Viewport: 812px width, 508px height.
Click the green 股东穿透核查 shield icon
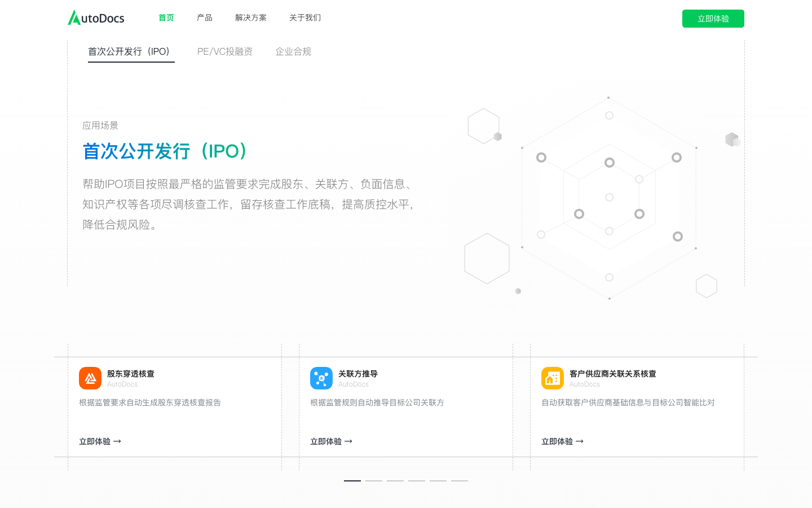click(90, 378)
